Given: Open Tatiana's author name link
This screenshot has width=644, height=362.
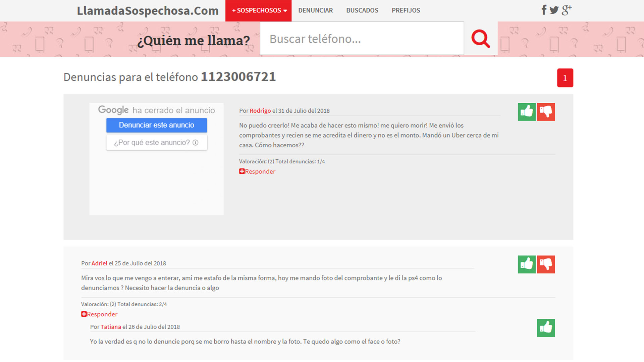Looking at the screenshot, I should (x=111, y=327).
